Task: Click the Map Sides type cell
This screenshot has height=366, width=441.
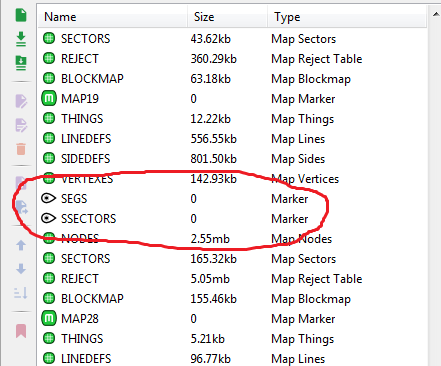Action: tap(298, 159)
